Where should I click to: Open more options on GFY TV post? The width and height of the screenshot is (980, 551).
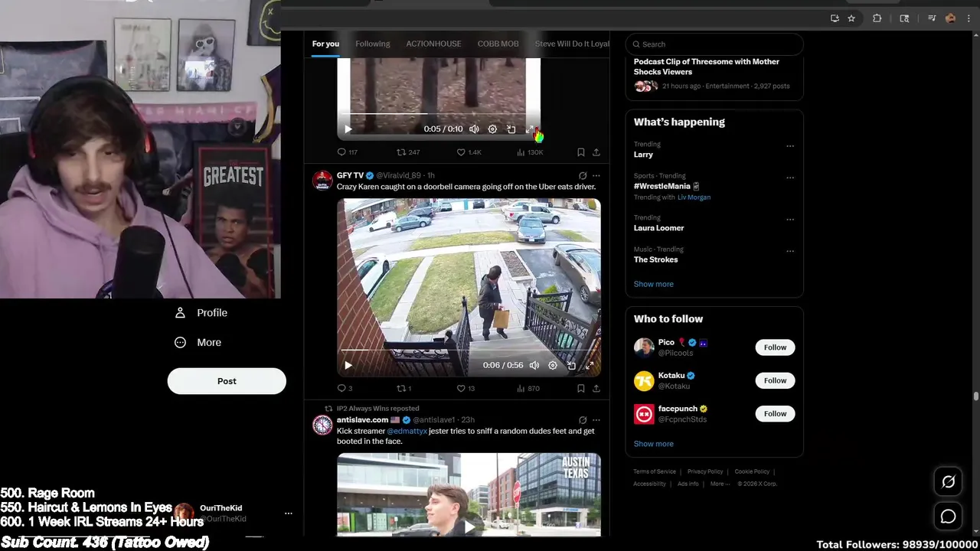tap(596, 175)
